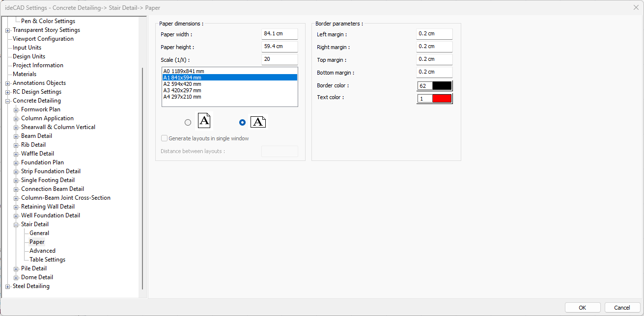Select the portrait orientation radio button
The image size is (644, 316).
(x=188, y=123)
